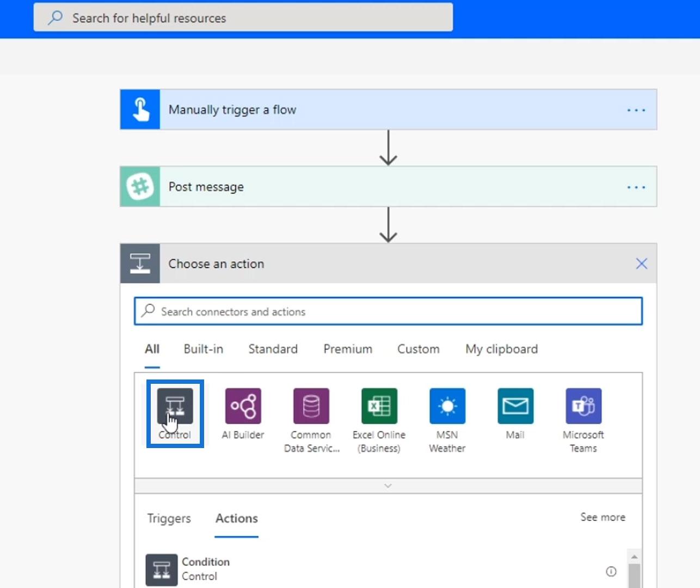Open the Manually trigger a flow options menu
The height and width of the screenshot is (588, 700).
click(636, 110)
